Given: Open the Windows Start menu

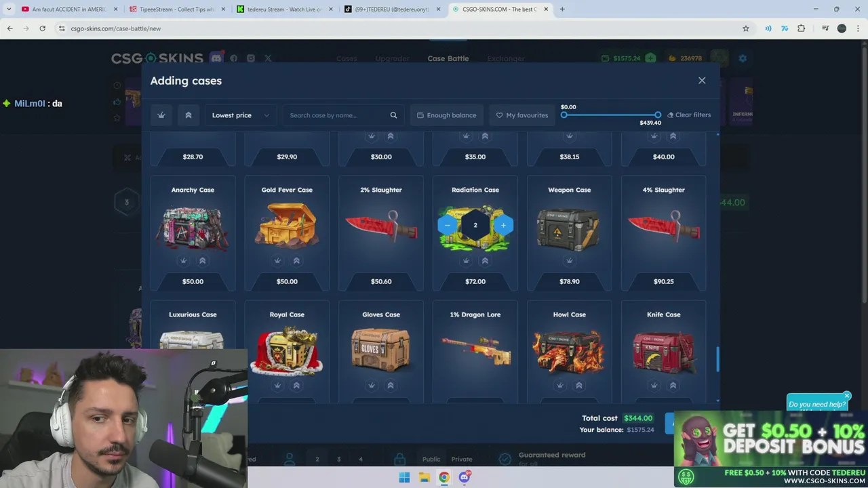Looking at the screenshot, I should click(404, 478).
